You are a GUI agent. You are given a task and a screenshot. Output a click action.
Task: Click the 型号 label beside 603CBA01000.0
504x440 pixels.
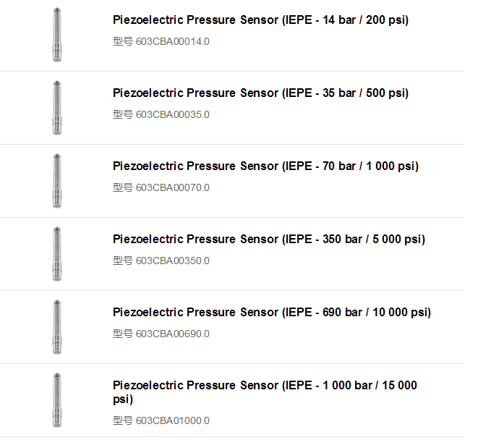pyautogui.click(x=123, y=420)
